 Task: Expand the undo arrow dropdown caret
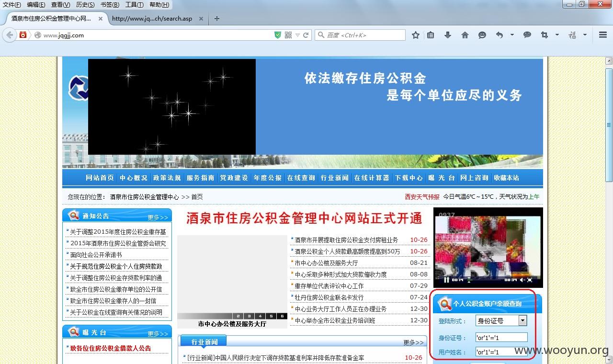tap(512, 35)
